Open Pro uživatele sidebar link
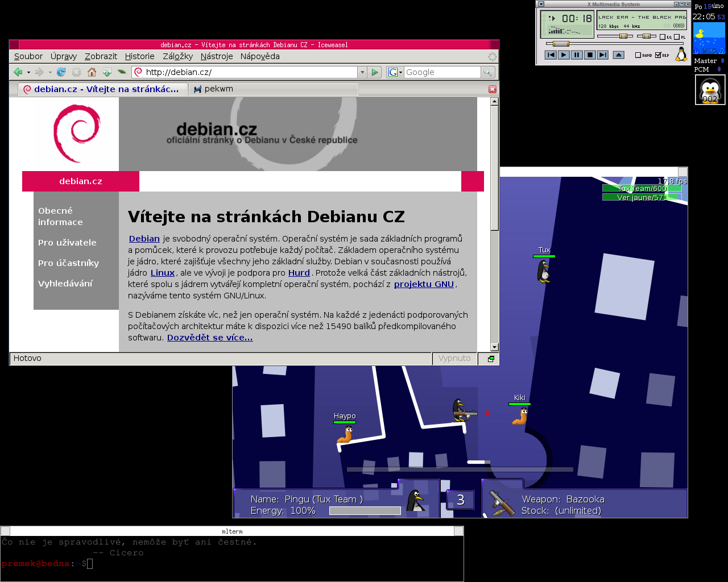728x582 pixels. (67, 243)
